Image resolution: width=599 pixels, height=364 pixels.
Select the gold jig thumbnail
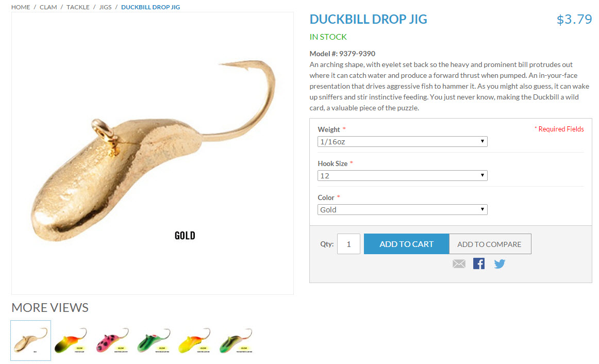coord(30,340)
